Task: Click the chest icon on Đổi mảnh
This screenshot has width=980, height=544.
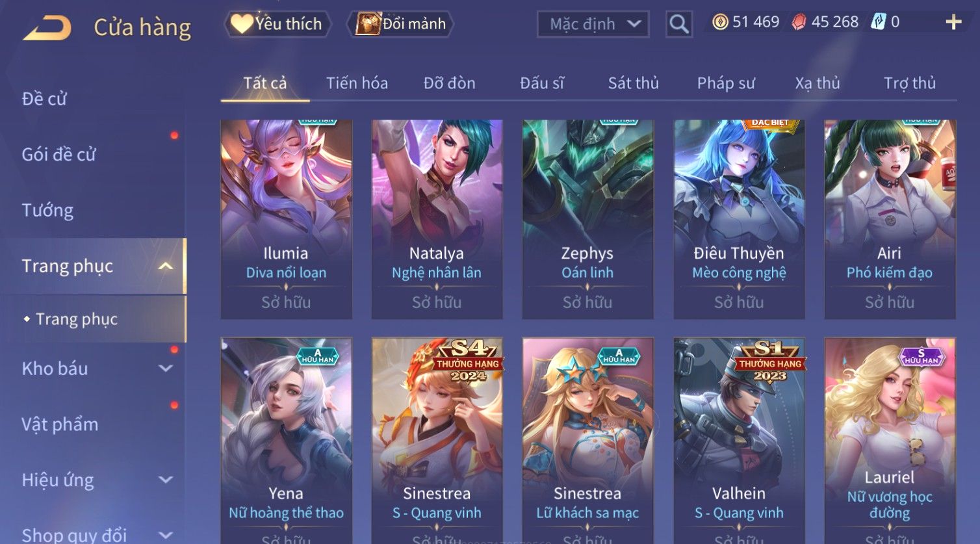Action: click(x=368, y=24)
